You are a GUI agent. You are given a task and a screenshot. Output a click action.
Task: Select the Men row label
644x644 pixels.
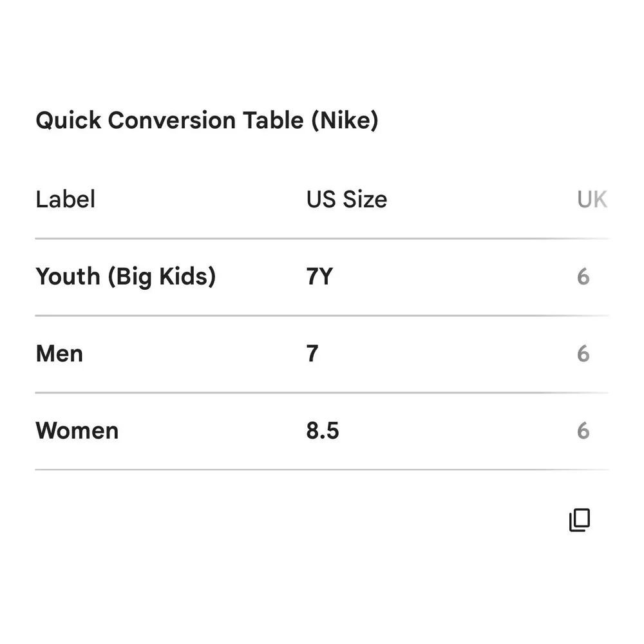coord(59,354)
